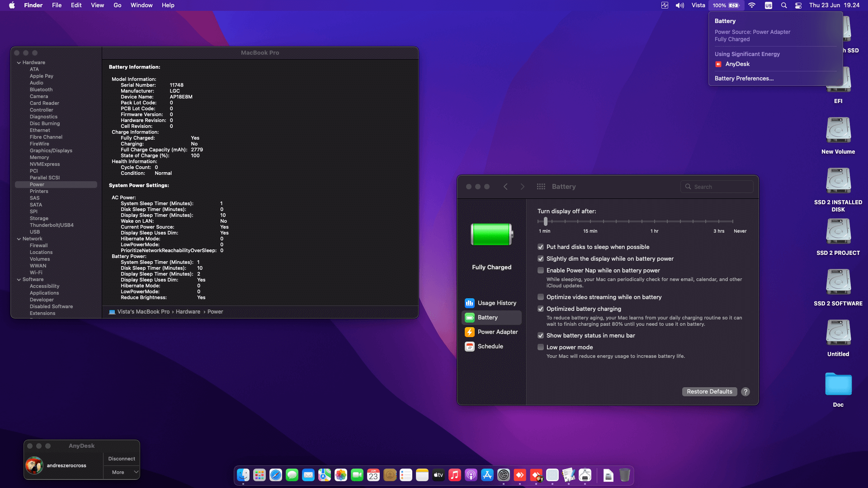This screenshot has height=488, width=868.
Task: Click Disconnect in AnyDesk window
Action: pos(122,459)
